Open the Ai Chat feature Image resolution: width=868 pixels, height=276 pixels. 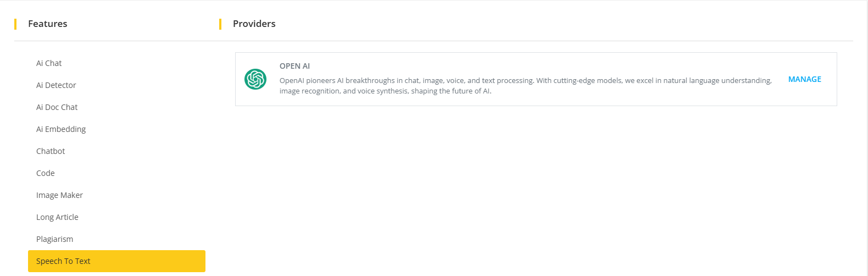(x=49, y=63)
